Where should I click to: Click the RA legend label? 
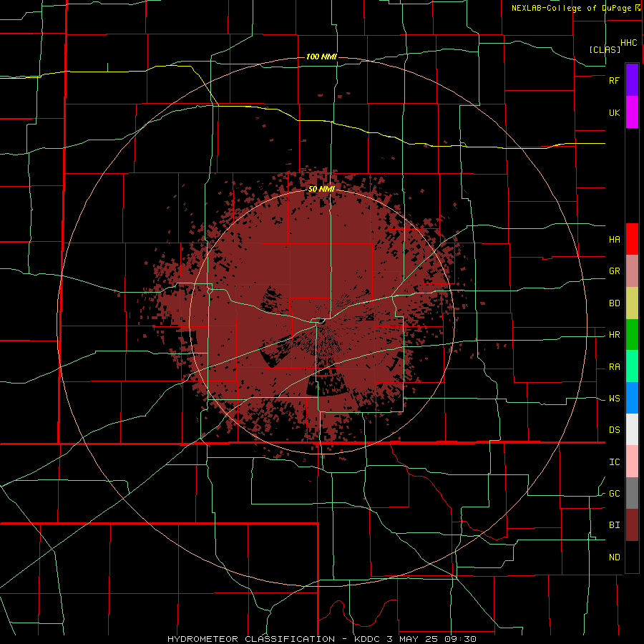click(614, 367)
